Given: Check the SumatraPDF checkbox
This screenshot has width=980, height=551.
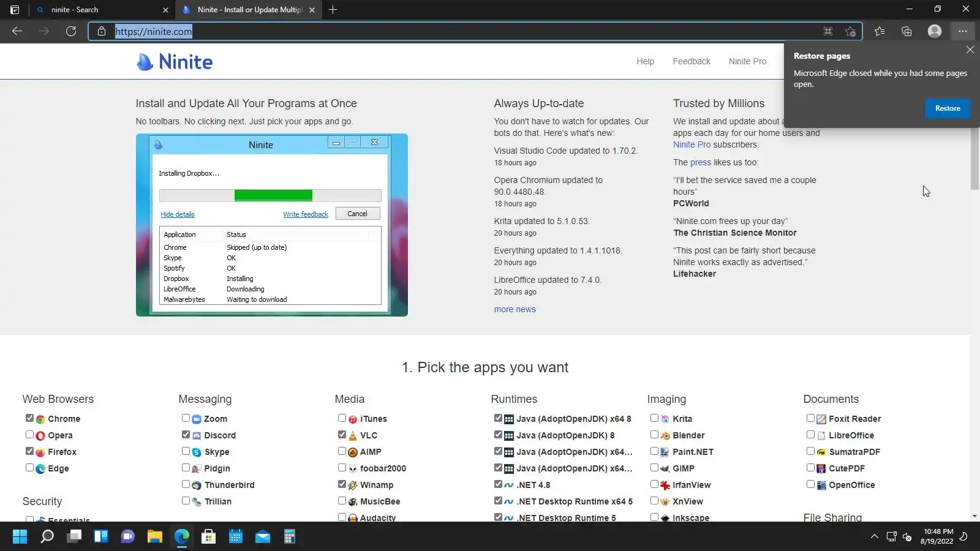Looking at the screenshot, I should [810, 451].
